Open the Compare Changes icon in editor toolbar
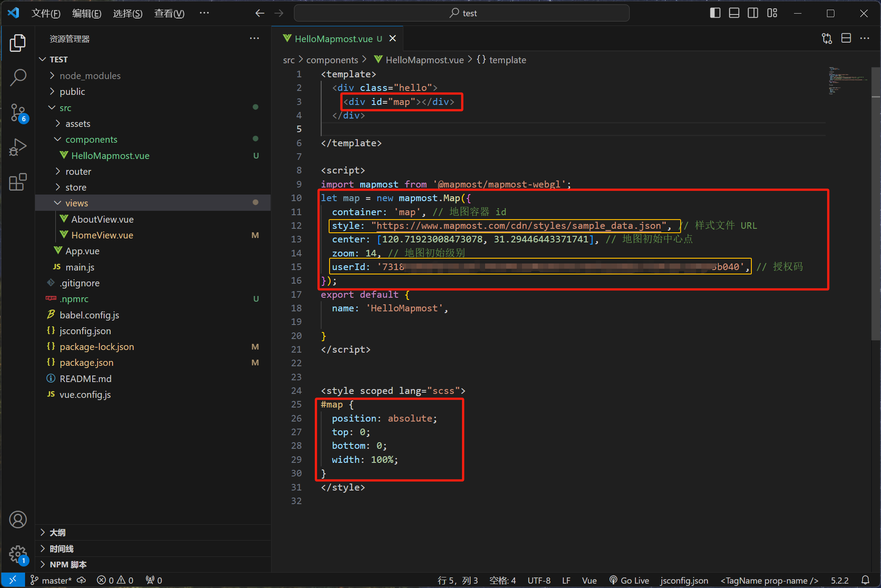 point(827,39)
